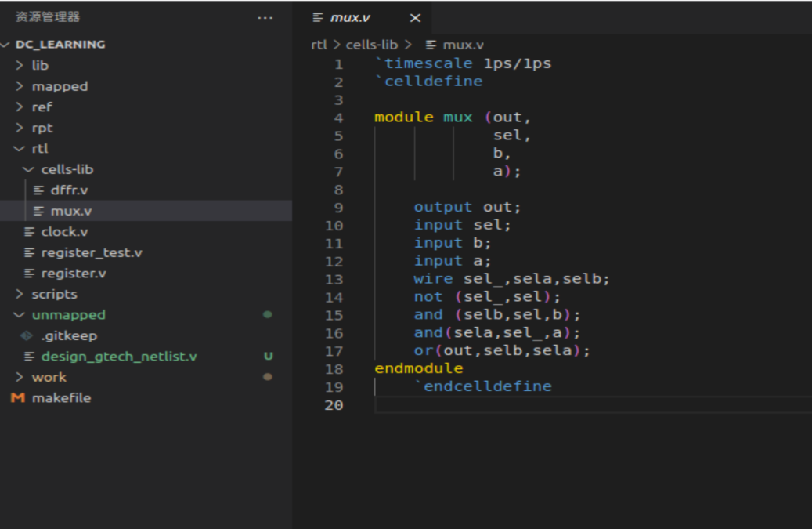Click the orange M icon beside makefile
This screenshot has height=529, width=812.
pos(18,397)
